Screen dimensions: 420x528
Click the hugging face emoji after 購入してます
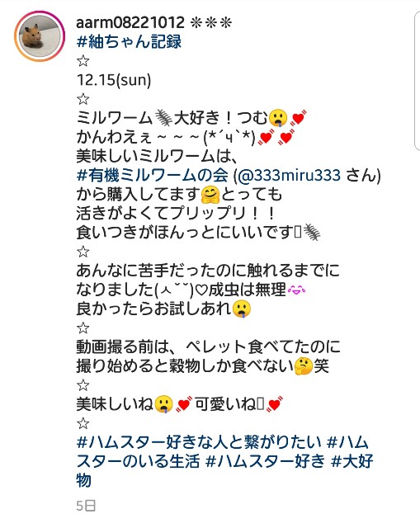[210, 195]
